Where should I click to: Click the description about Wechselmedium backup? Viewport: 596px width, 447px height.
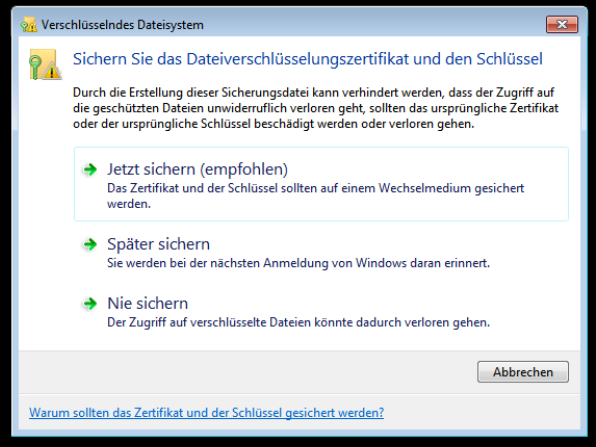click(315, 196)
